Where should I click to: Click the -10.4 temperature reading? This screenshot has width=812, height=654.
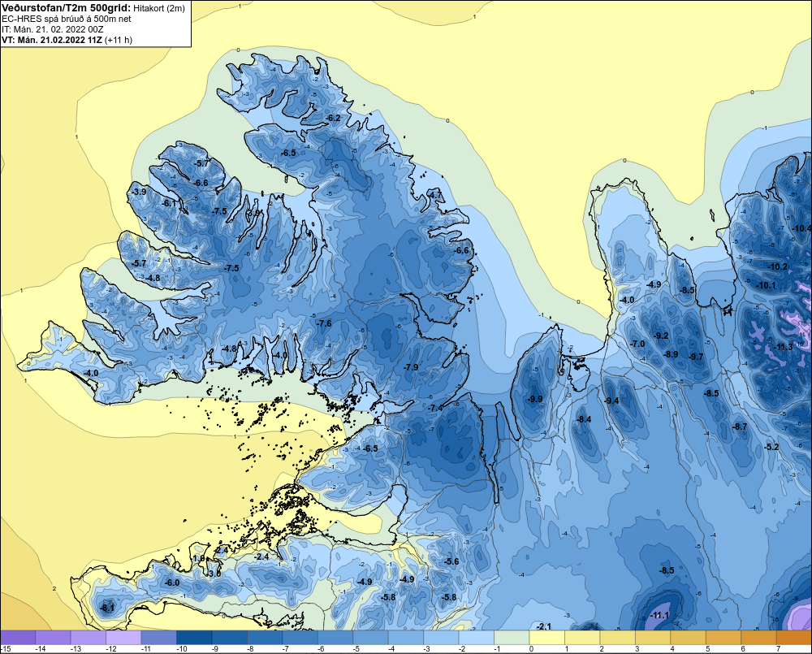coord(801,228)
